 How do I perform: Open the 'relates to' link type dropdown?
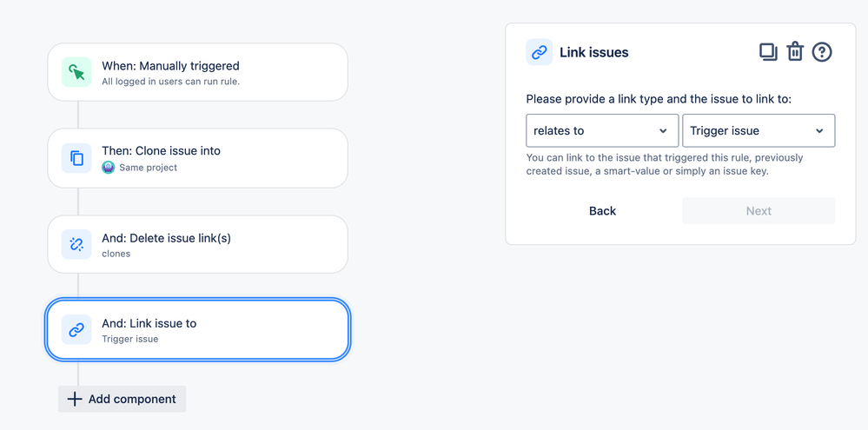tap(602, 130)
